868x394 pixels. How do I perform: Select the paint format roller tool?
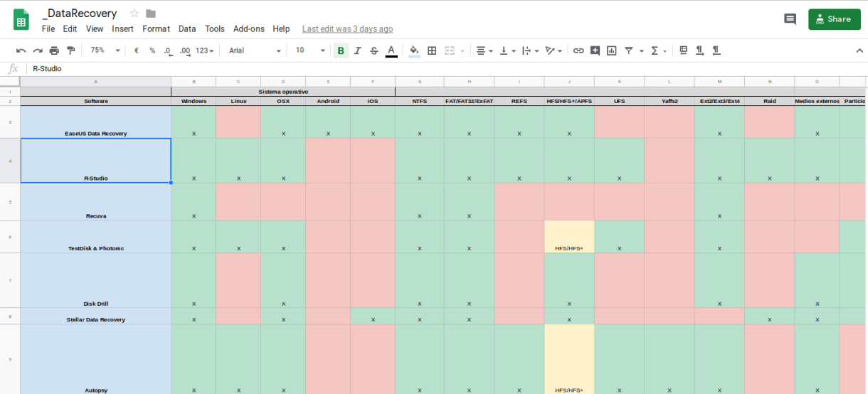[70, 50]
